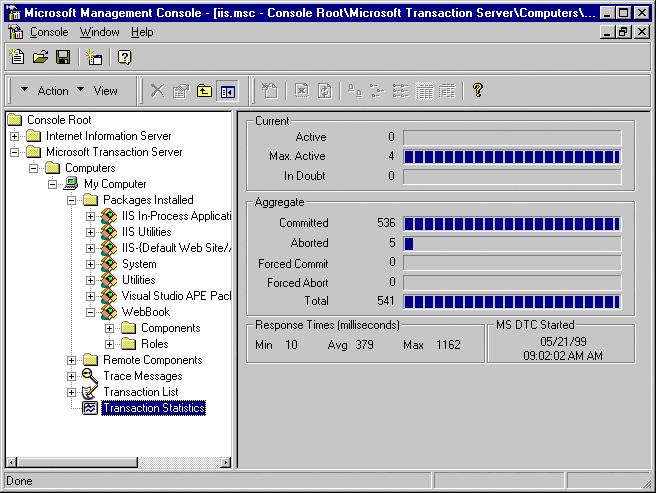656x493 pixels.
Task: Click the tree pane horizontal scrollbar thumb
Action: point(77,462)
